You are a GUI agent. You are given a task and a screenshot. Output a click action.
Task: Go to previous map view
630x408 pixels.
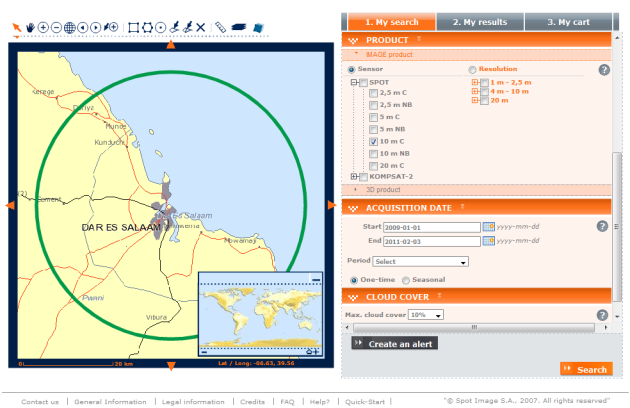tap(82, 28)
